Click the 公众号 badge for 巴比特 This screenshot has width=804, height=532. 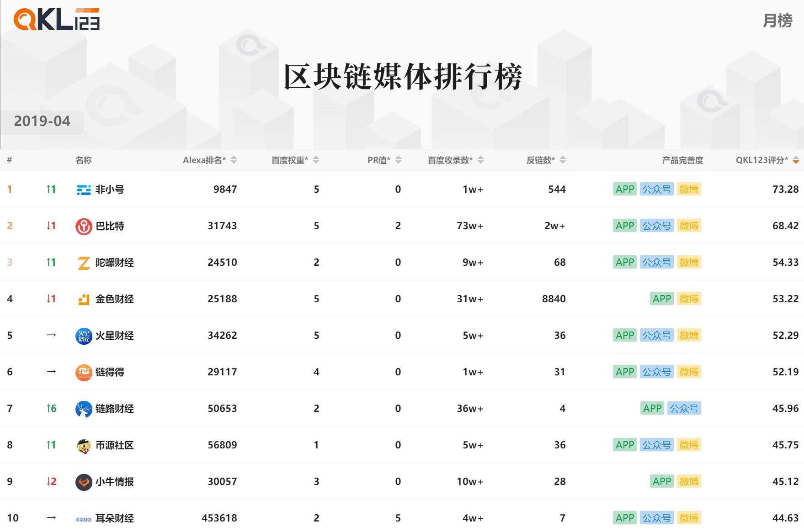click(x=657, y=226)
